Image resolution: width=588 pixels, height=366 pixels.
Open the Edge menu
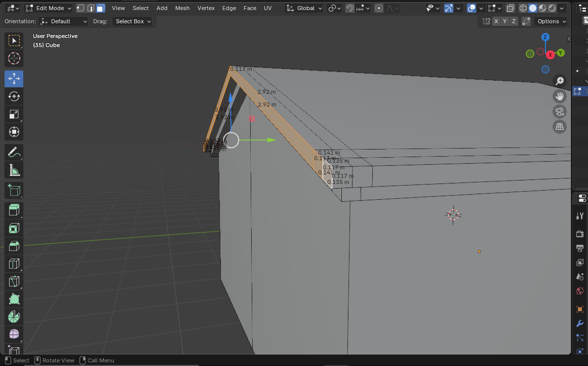(229, 8)
